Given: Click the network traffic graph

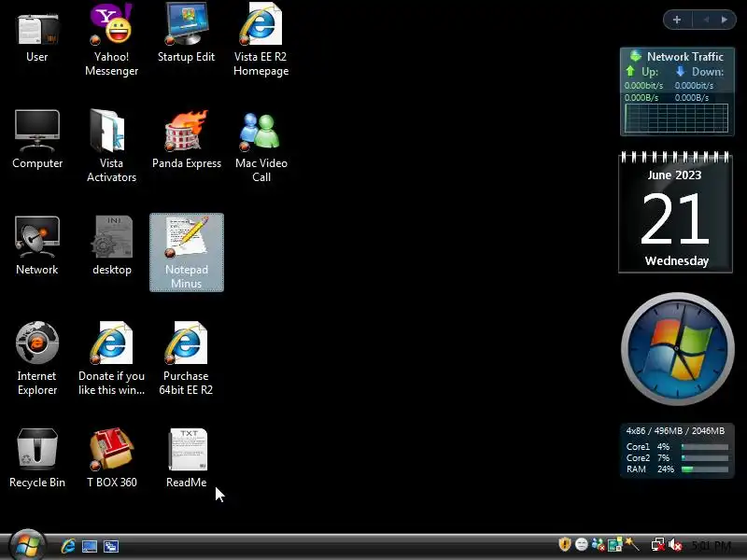Looking at the screenshot, I should click(676, 118).
